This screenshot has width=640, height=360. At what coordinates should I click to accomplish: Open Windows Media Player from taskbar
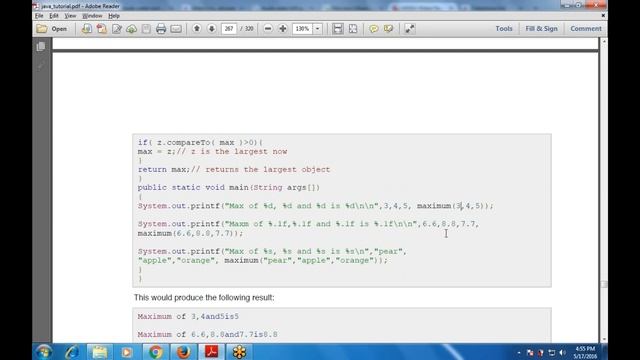[127, 352]
